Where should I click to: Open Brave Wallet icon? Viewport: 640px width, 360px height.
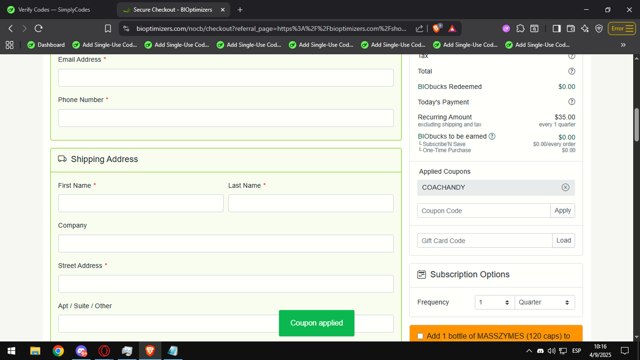pyautogui.click(x=571, y=29)
